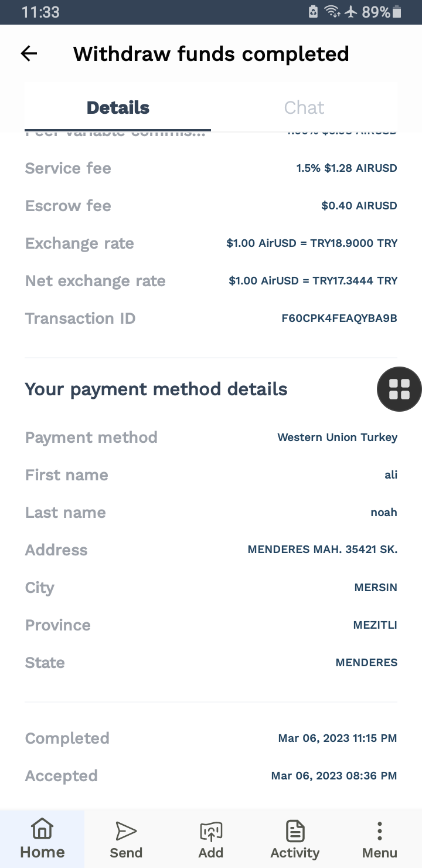Tap the Western Union Turkey payment method
This screenshot has height=868, width=422.
[337, 438]
